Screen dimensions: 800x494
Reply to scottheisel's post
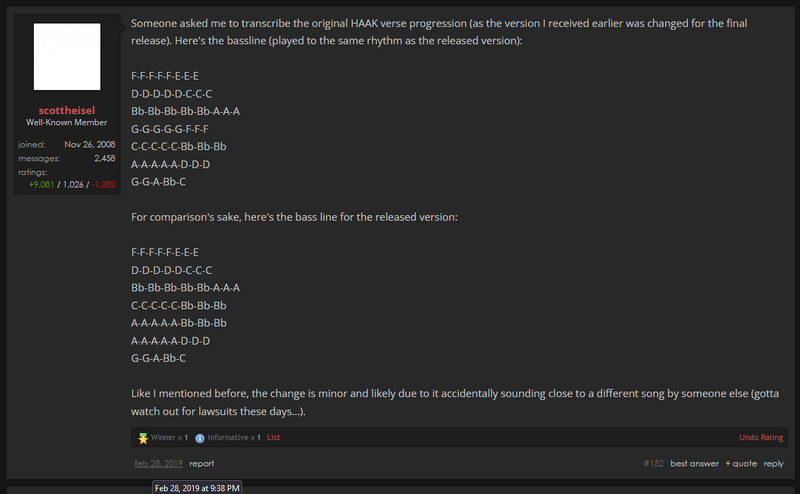(x=774, y=464)
